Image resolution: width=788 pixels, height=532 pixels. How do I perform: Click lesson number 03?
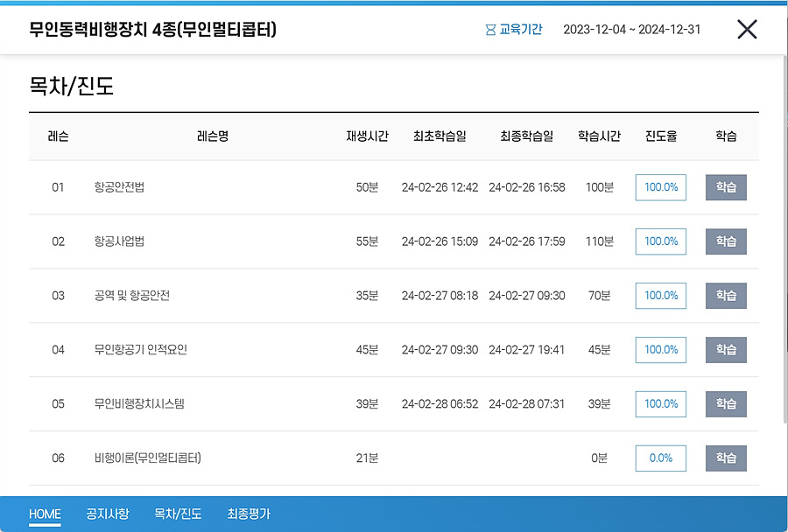[58, 296]
